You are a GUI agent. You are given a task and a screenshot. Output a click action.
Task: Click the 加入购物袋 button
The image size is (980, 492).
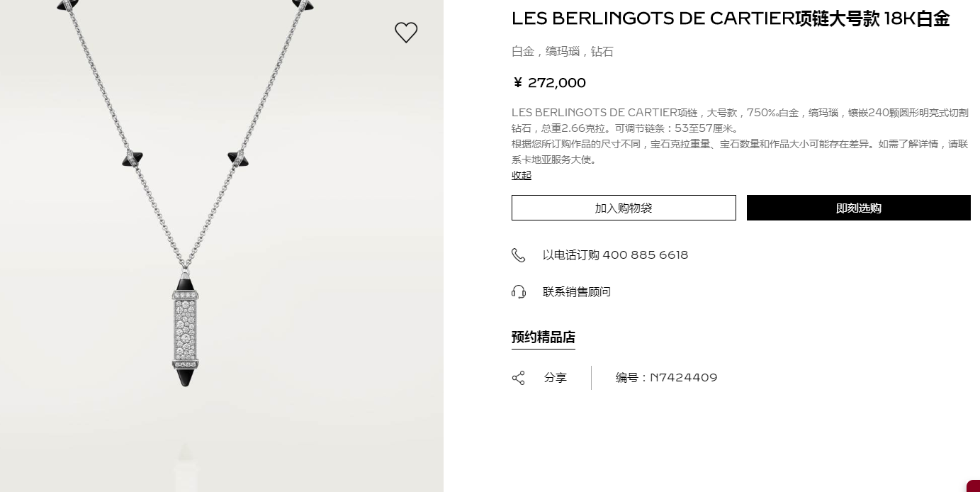click(624, 208)
